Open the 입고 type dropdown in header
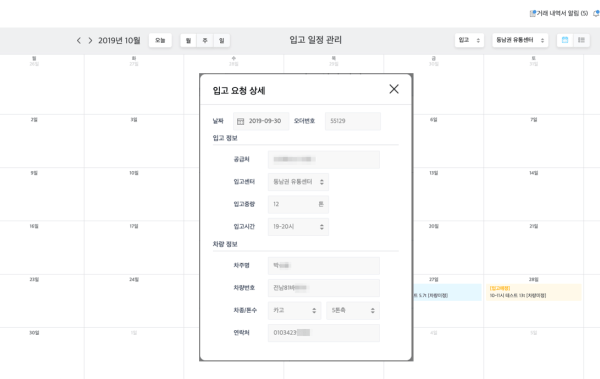600x379 pixels. [x=469, y=40]
